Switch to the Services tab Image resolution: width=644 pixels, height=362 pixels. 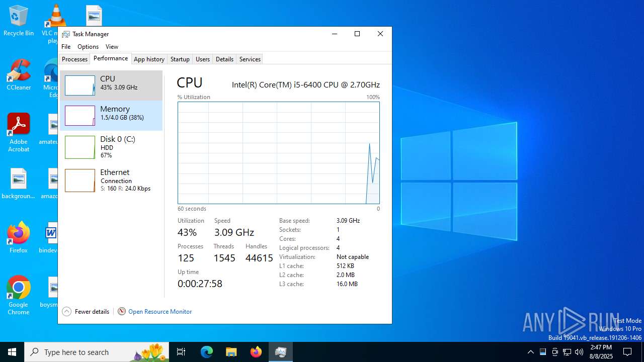(250, 59)
